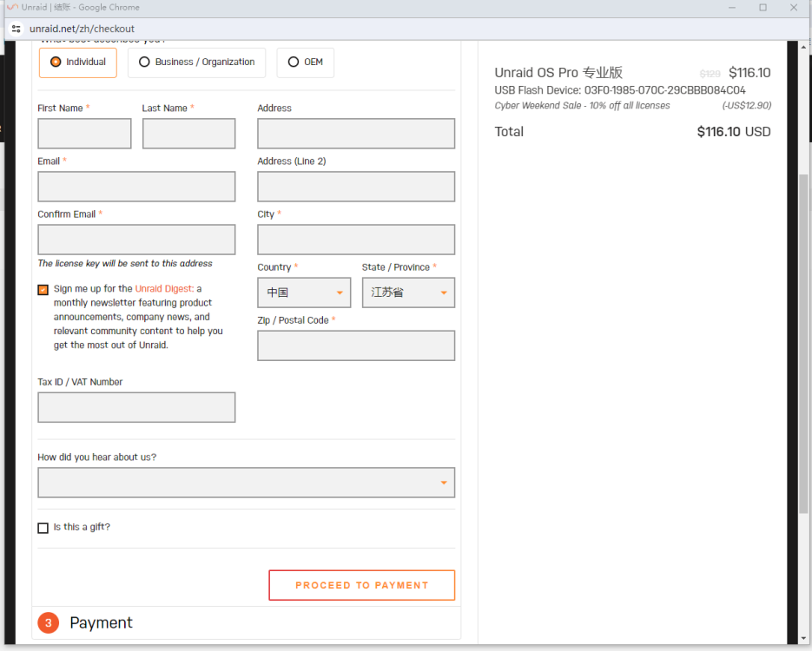Click the site information icon in address bar
The width and height of the screenshot is (812, 651).
coord(16,29)
